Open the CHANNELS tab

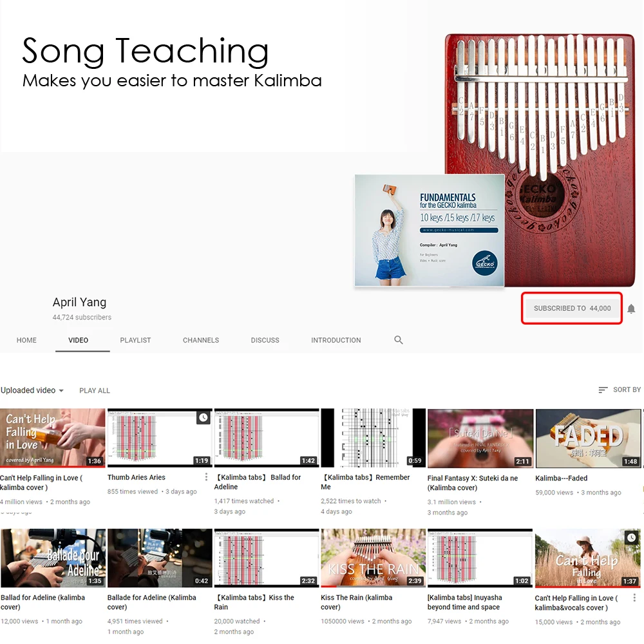[x=201, y=340]
